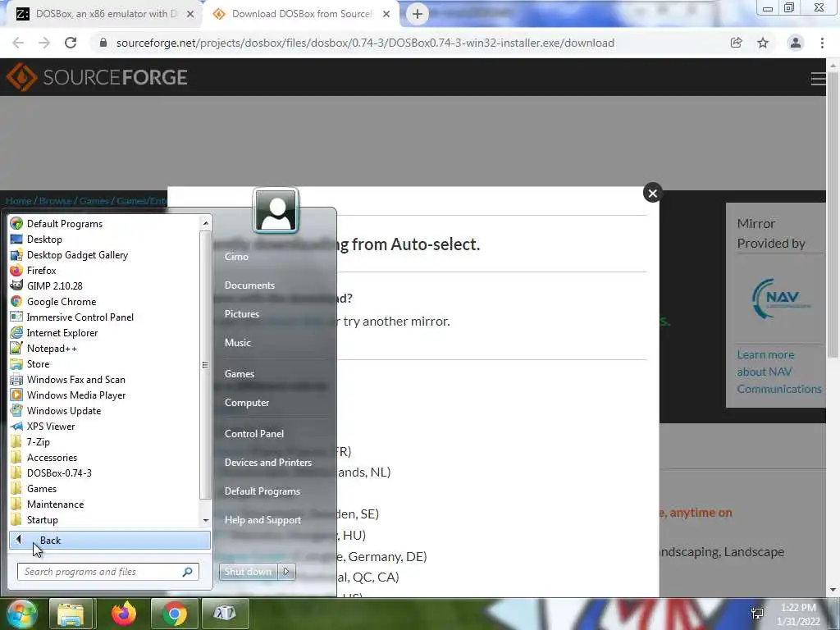Open a new Chrome tab
840x630 pixels.
click(x=418, y=15)
